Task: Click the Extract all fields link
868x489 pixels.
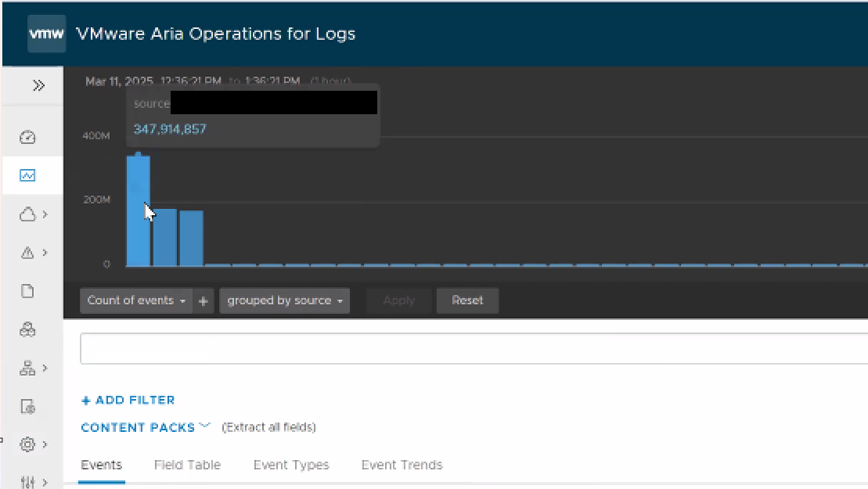Action: [269, 427]
